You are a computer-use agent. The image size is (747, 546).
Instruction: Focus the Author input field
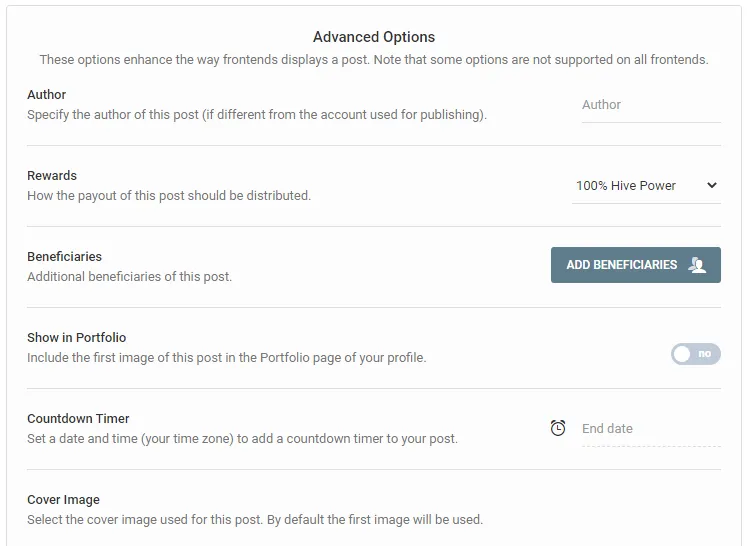[x=651, y=106]
